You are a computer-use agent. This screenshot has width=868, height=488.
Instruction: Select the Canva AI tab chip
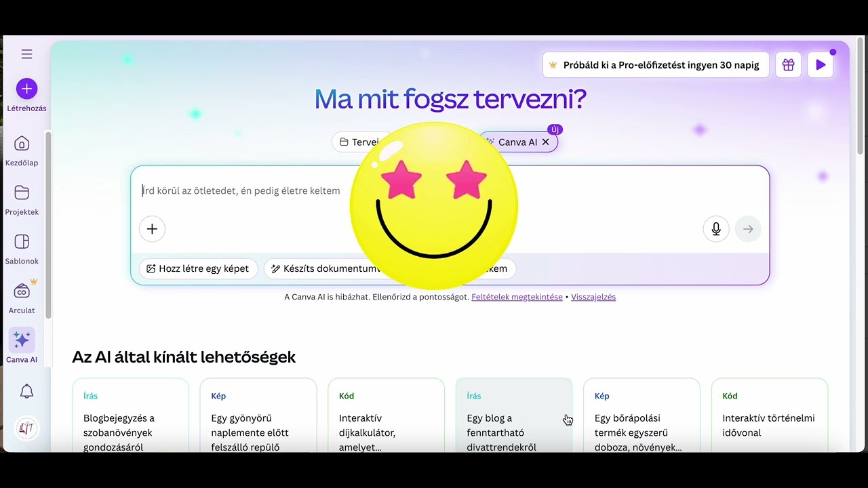(518, 142)
